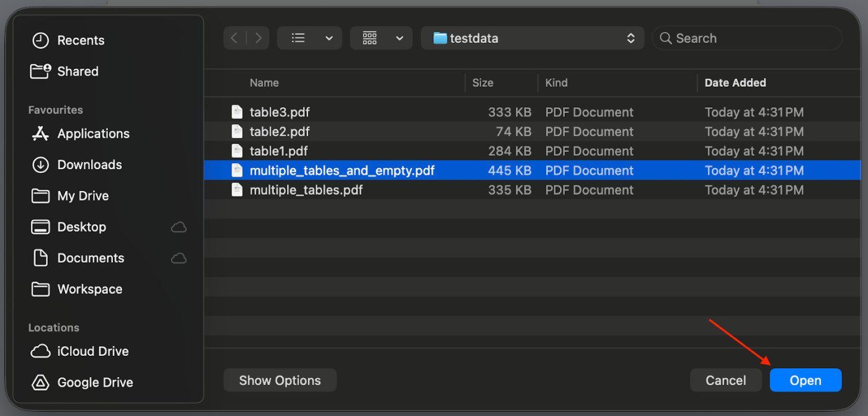This screenshot has width=868, height=416.
Task: Open the Recents sidebar shortcut
Action: click(81, 40)
